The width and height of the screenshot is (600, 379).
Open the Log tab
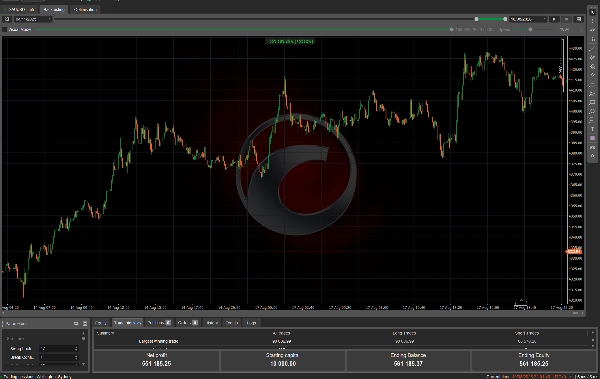point(251,323)
